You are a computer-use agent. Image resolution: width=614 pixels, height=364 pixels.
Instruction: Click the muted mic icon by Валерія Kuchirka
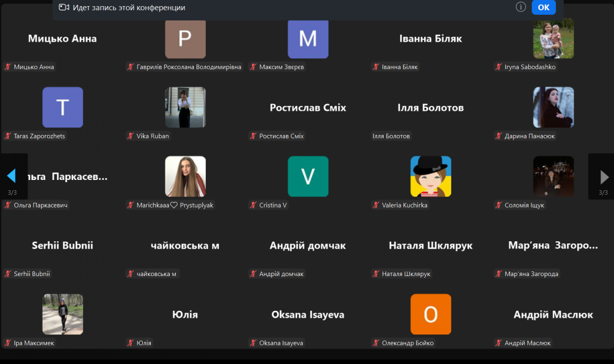(376, 204)
